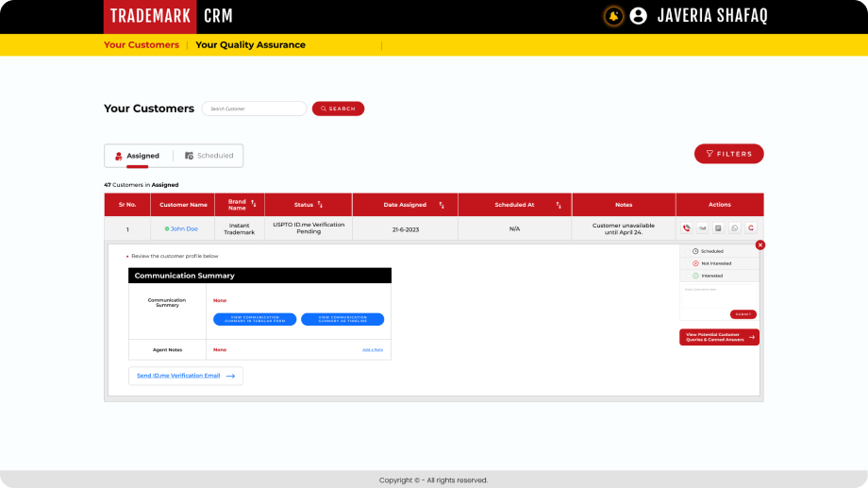Click the Search Customer input field
Image resolution: width=868 pixels, height=488 pixels.
pos(255,109)
